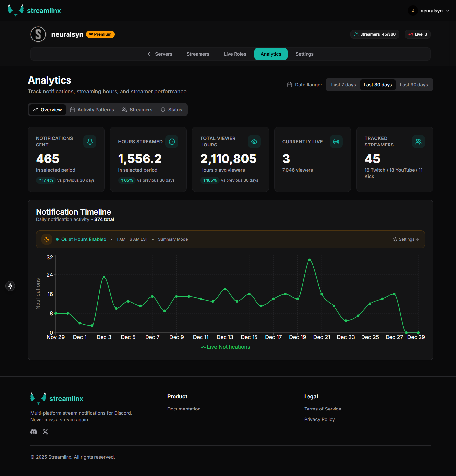Click the eye icon on Total Viewer Hours card
The width and height of the screenshot is (456, 476).
254,142
